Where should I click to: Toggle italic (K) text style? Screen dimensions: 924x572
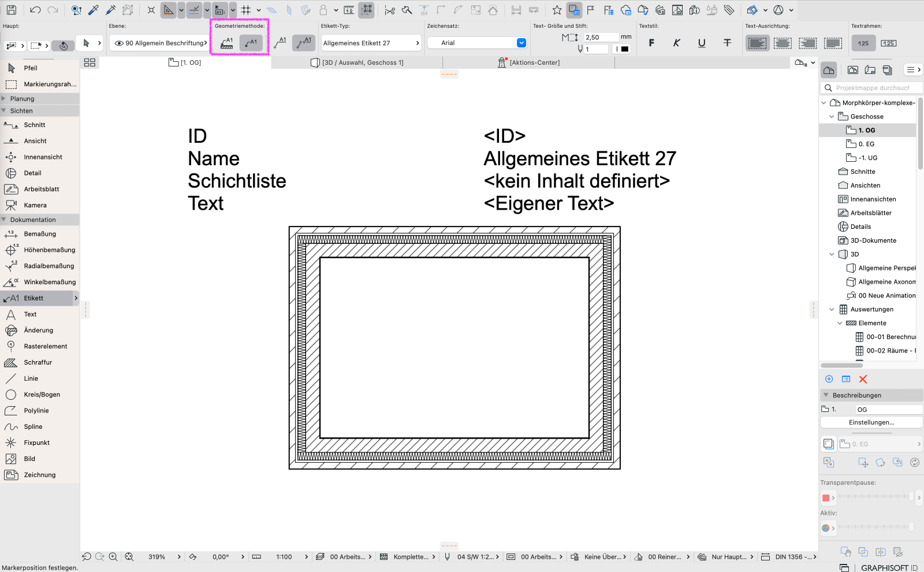[677, 43]
